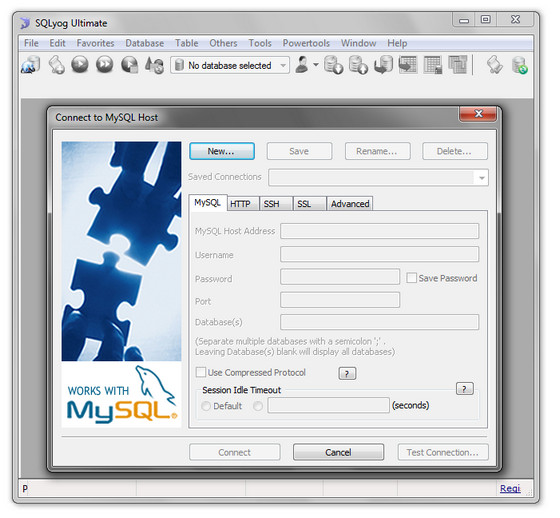Open the Session Idle Timeout help button
This screenshot has height=518, width=560.
pyautogui.click(x=465, y=389)
